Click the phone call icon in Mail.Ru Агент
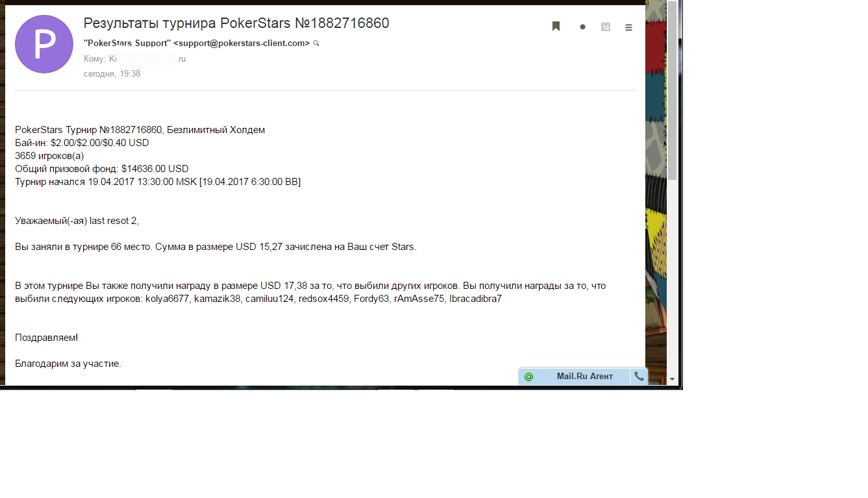Viewport: 868px width, 498px height. (x=639, y=377)
